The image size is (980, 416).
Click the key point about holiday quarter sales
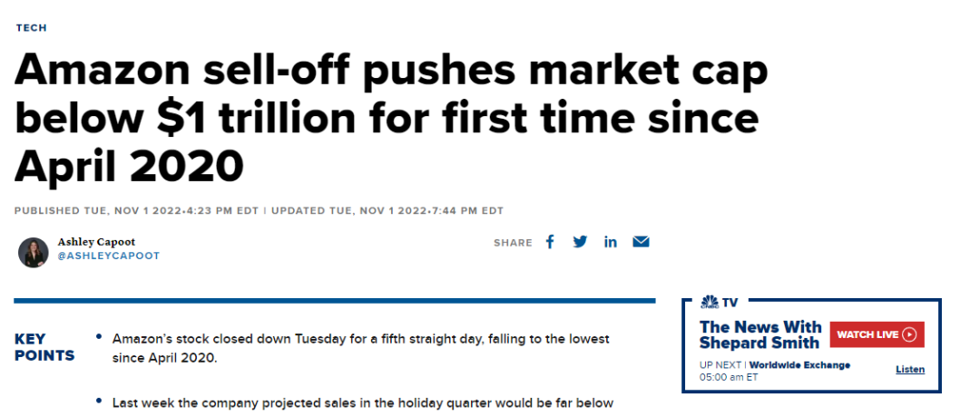point(363,402)
